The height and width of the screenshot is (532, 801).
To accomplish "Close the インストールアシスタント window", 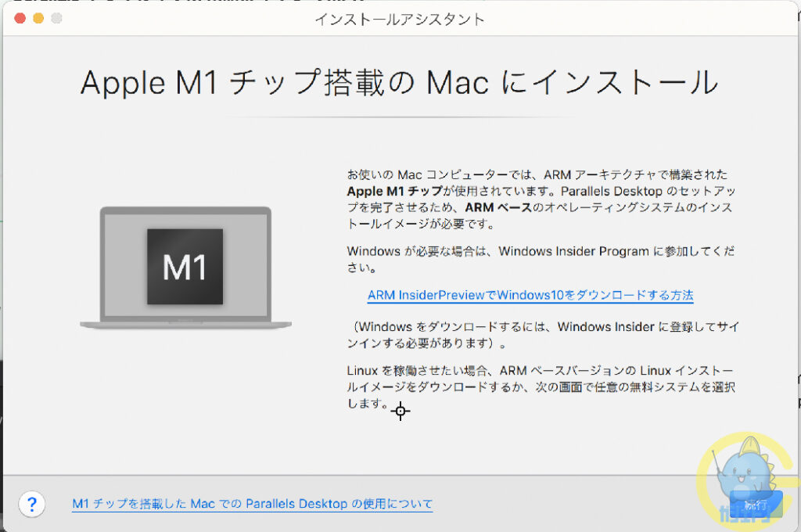I will [20, 19].
